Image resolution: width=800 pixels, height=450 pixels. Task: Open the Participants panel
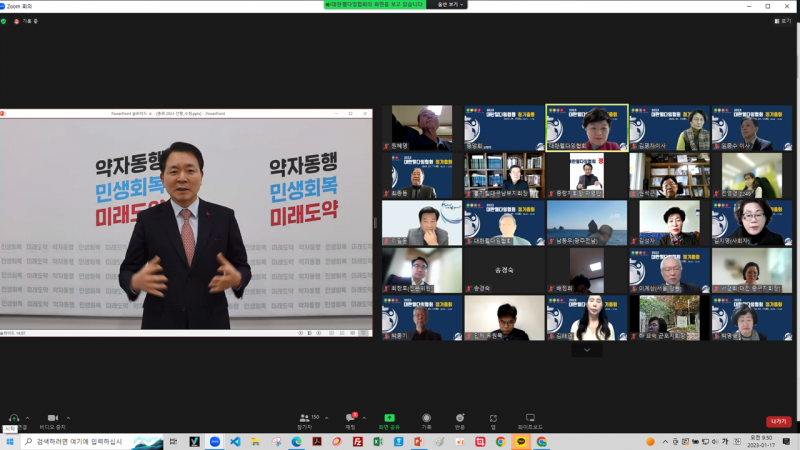pyautogui.click(x=305, y=418)
